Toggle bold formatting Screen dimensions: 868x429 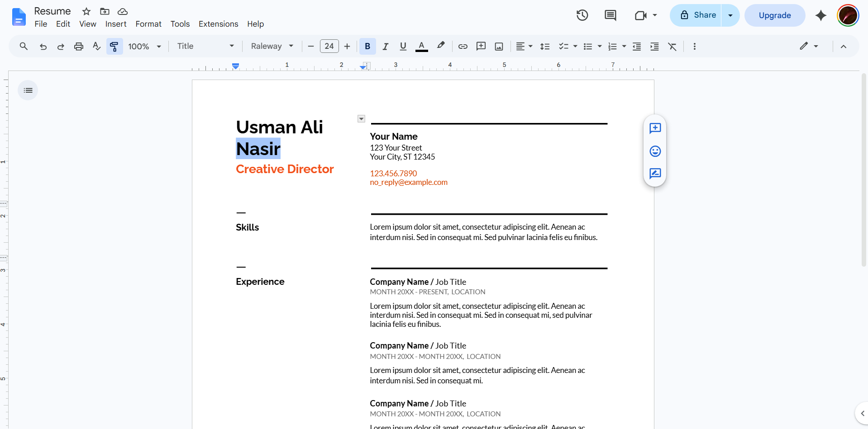(367, 46)
